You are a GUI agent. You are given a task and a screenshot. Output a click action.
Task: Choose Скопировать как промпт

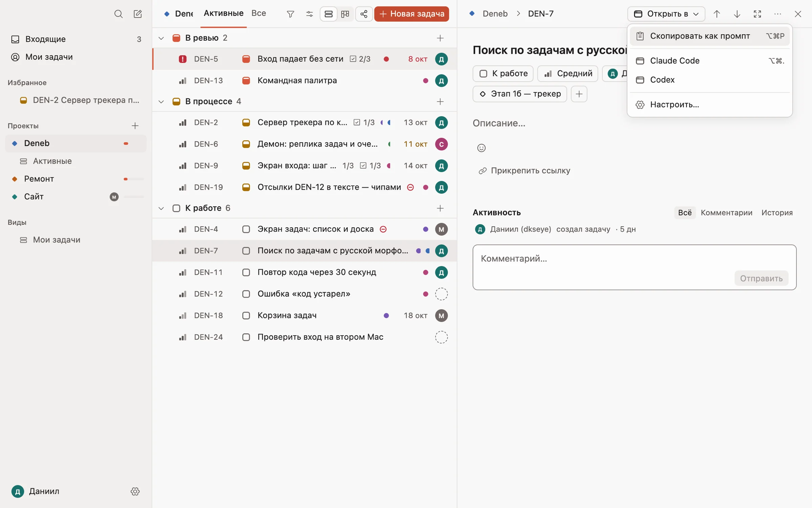[709, 36]
